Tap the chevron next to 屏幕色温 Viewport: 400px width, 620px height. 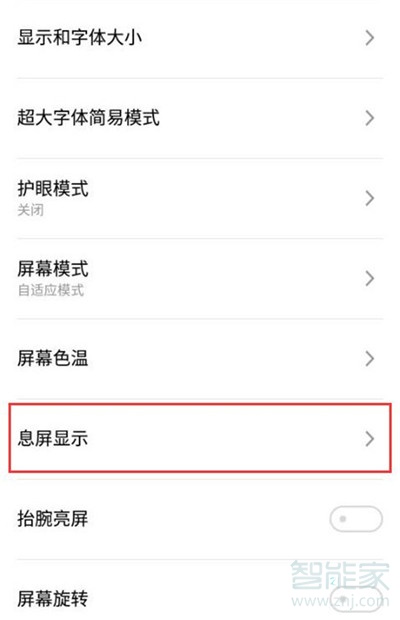(370, 359)
